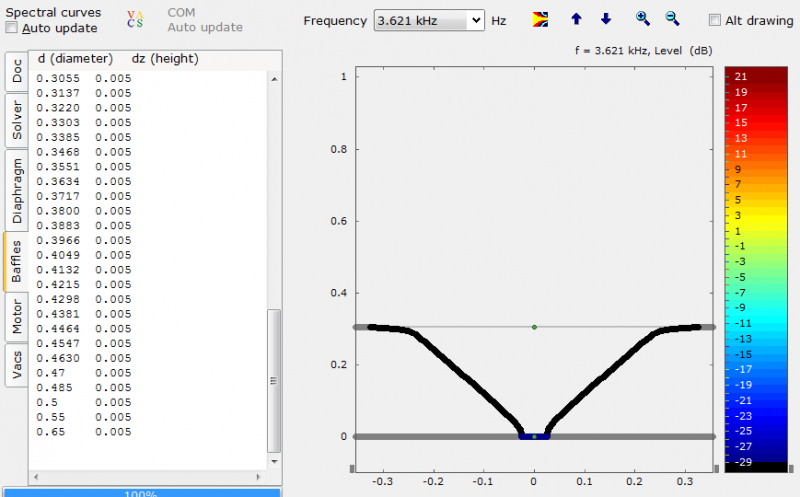800x497 pixels.
Task: Switch to the Doc tab
Action: [x=17, y=71]
